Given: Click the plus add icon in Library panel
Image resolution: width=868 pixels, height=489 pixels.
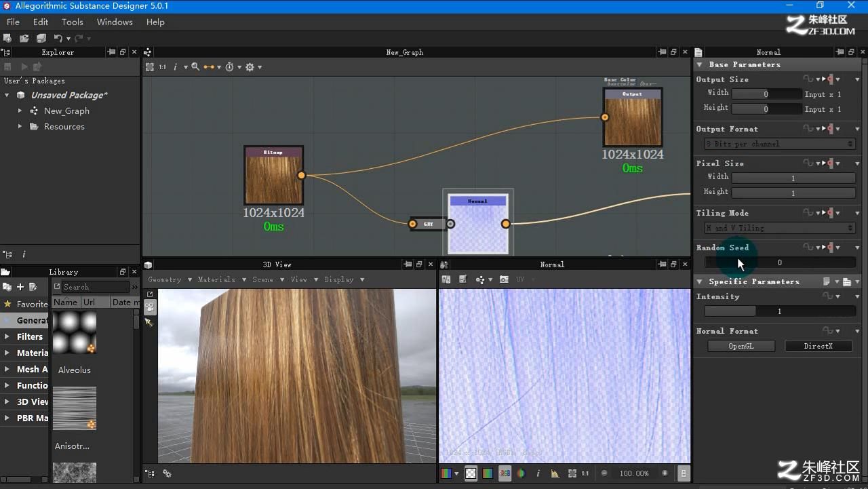Looking at the screenshot, I should click(x=20, y=287).
